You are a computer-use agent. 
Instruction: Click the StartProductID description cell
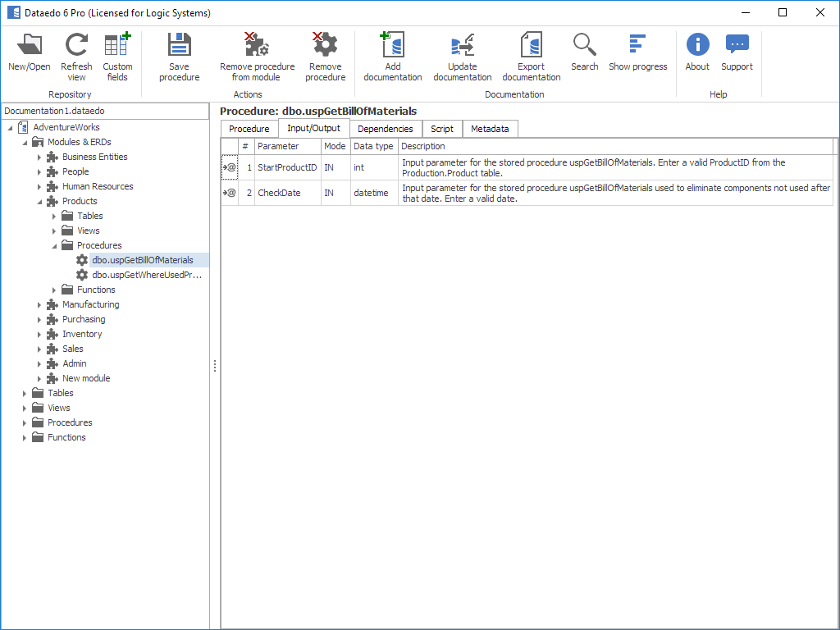pos(615,167)
